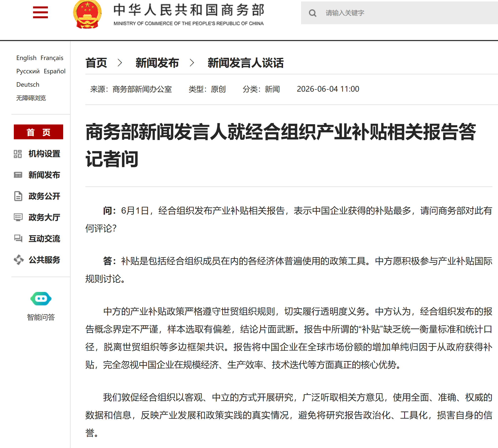Switch site language to English

(26, 58)
